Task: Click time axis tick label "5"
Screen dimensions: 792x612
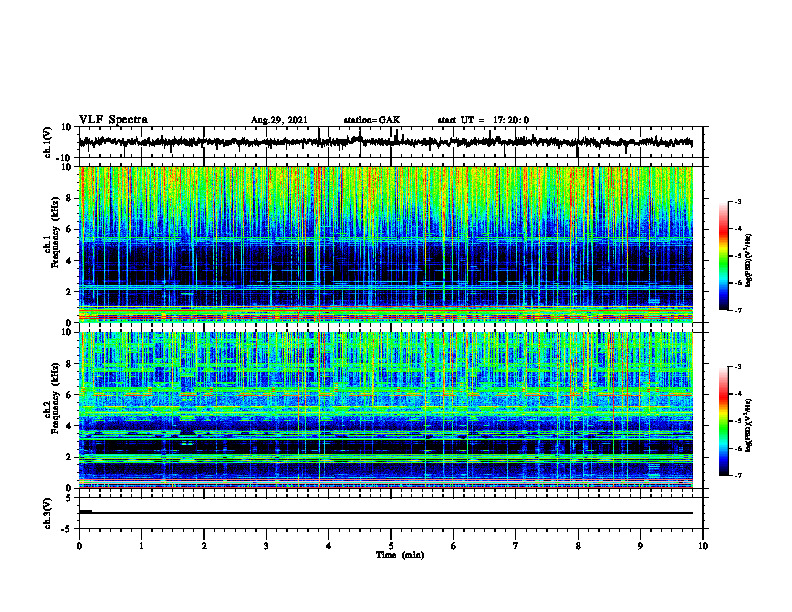Action: point(391,546)
